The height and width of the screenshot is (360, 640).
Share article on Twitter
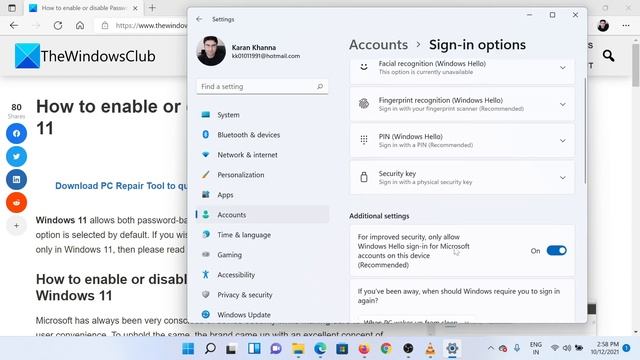pos(16,156)
